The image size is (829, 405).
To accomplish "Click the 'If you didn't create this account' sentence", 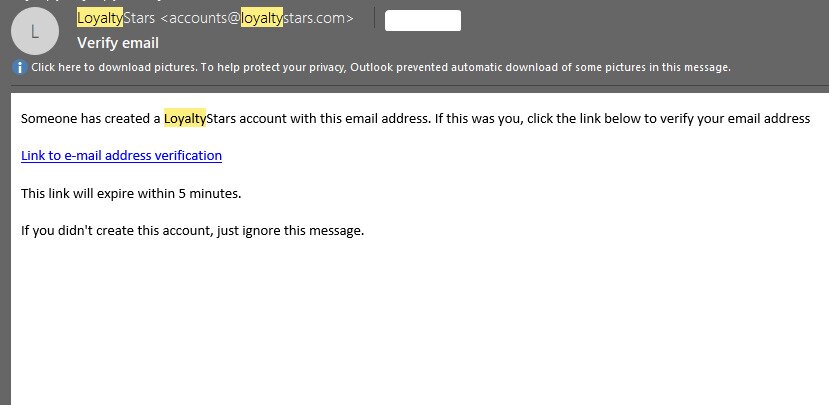I will click(192, 231).
